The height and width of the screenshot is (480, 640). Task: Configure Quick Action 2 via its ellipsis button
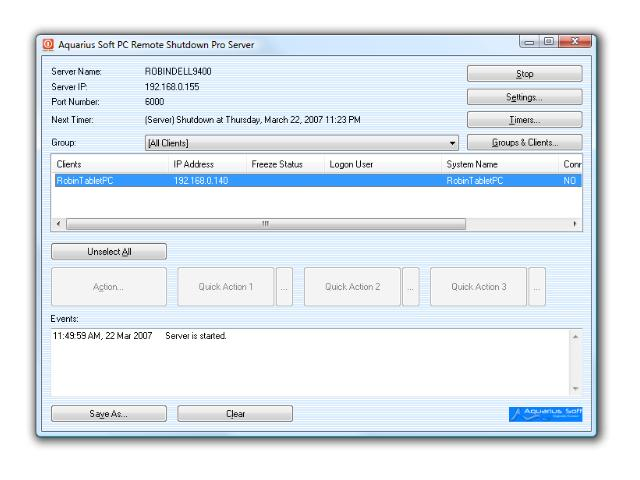point(411,287)
